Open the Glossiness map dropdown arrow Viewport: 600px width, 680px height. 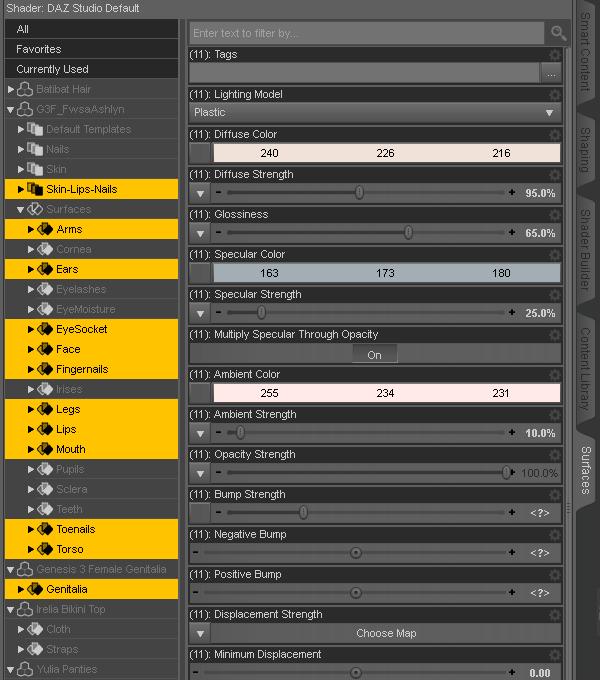[x=200, y=233]
